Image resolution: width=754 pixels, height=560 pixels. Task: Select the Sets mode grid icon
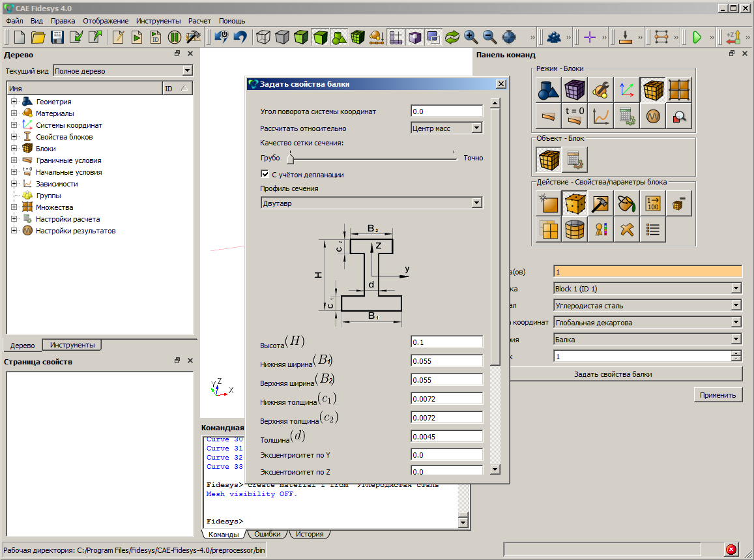click(x=679, y=90)
